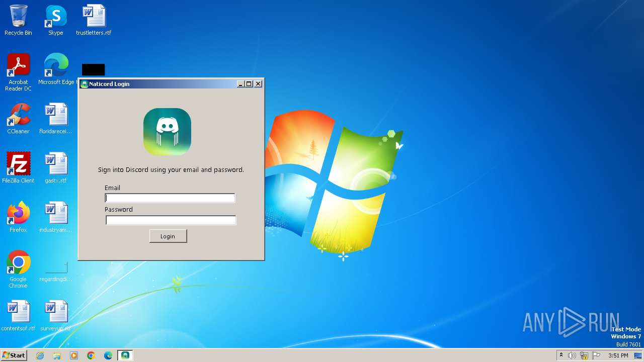The height and width of the screenshot is (362, 644).
Task: Close the Naticord Login window
Action: coord(258,84)
